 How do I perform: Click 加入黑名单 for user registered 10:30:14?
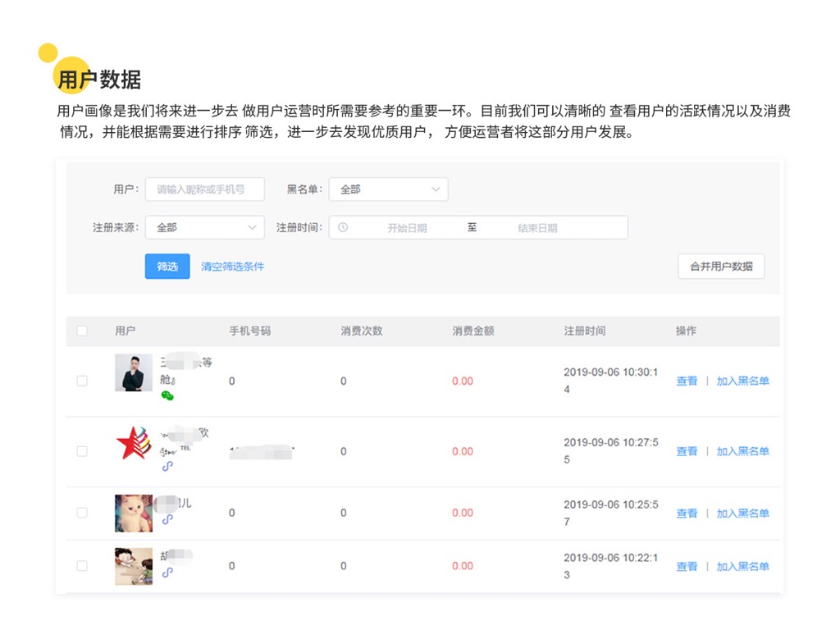point(743,381)
